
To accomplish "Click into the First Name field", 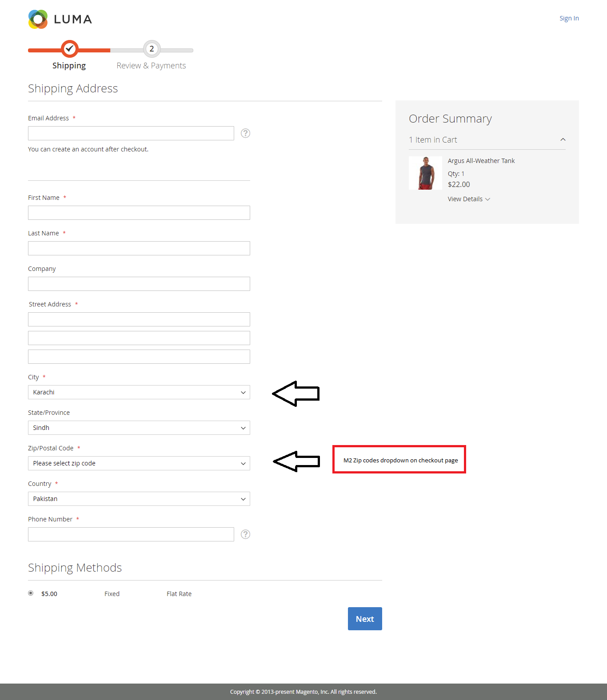I will click(139, 213).
